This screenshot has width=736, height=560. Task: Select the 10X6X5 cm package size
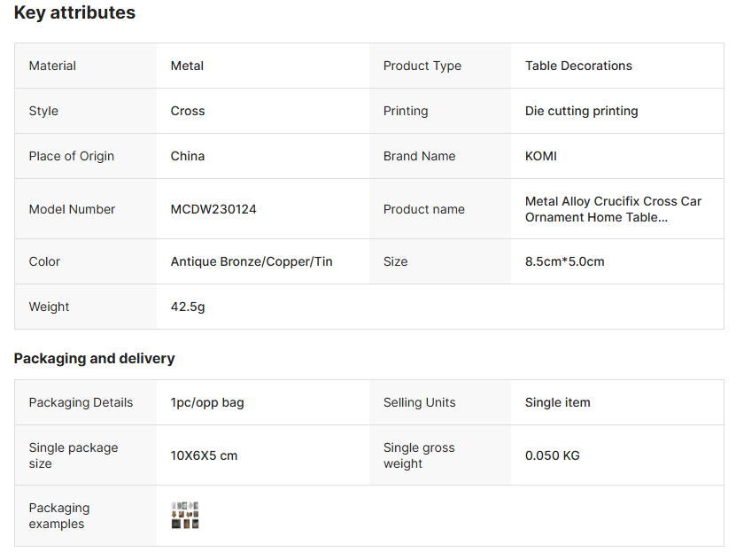coord(204,455)
